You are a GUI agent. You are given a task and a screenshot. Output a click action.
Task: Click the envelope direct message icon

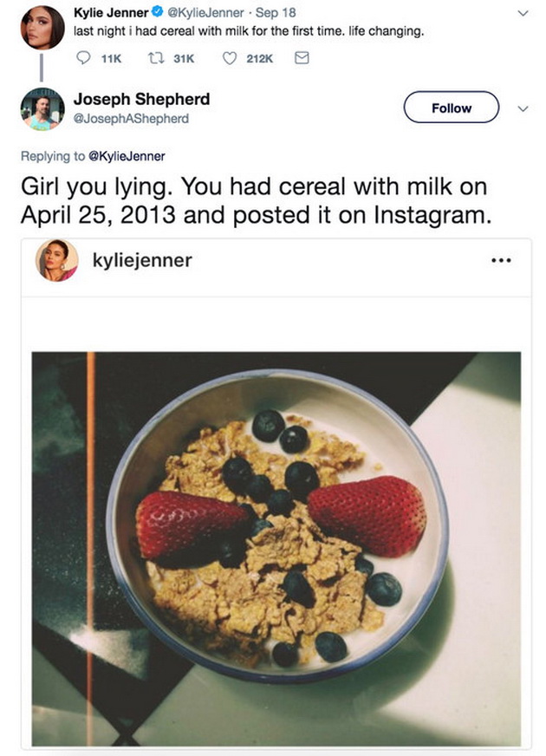(x=302, y=58)
